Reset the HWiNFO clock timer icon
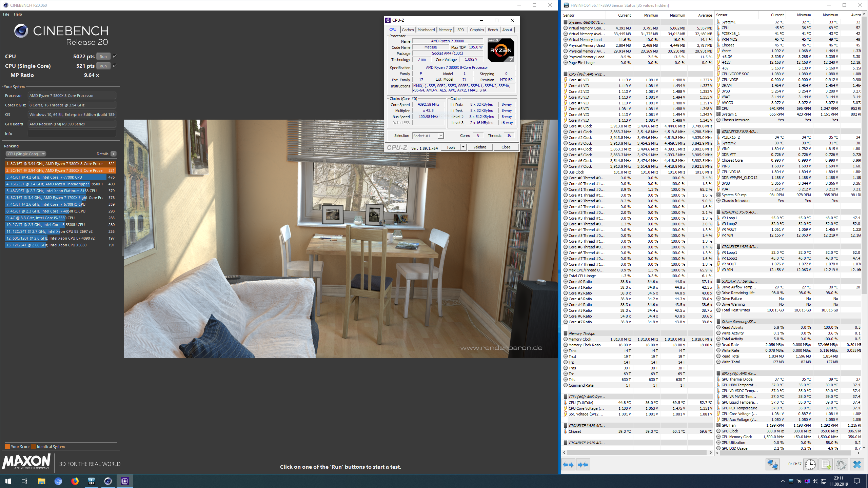 coord(810,465)
